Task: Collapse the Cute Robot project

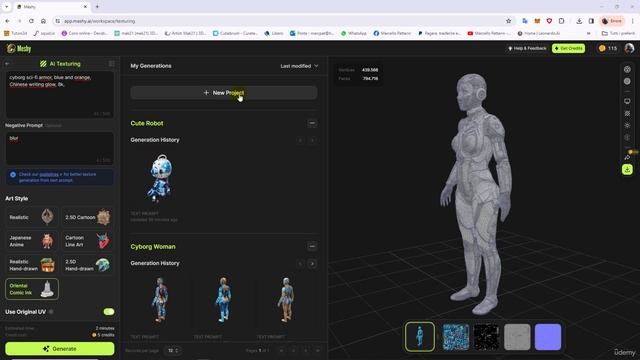Action: [x=312, y=123]
